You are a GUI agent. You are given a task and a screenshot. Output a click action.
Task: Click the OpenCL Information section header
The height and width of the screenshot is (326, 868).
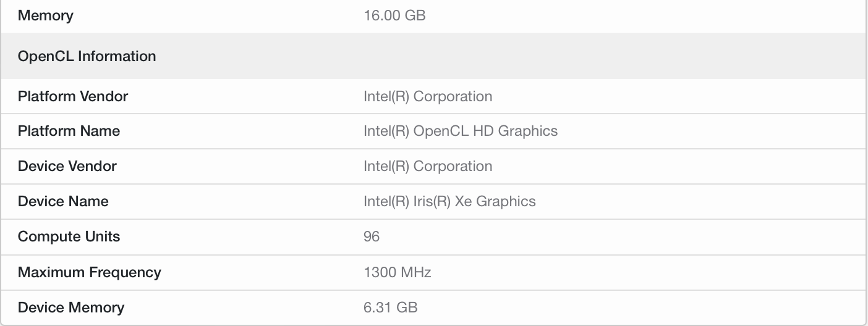[x=87, y=56]
